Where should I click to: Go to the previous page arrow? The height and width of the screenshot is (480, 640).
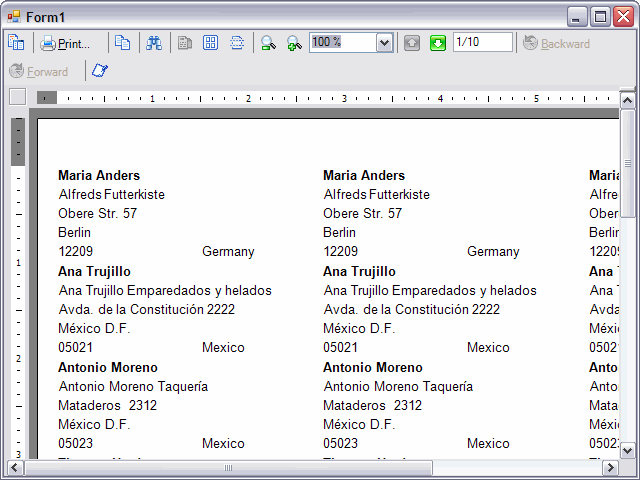click(x=412, y=43)
